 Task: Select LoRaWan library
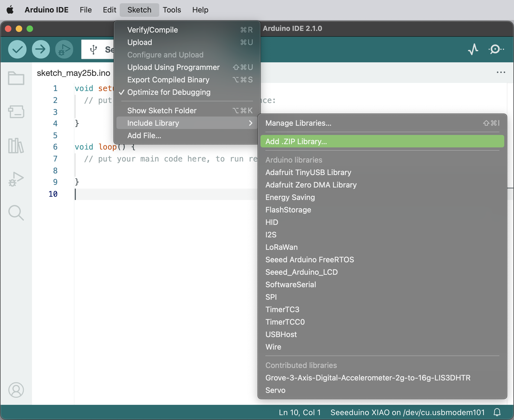[x=382, y=247]
